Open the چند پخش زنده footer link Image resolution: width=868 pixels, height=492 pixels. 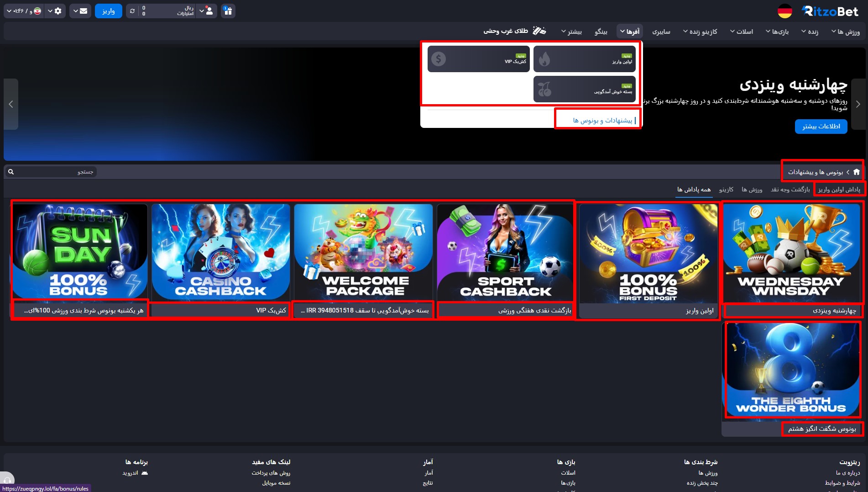point(702,483)
